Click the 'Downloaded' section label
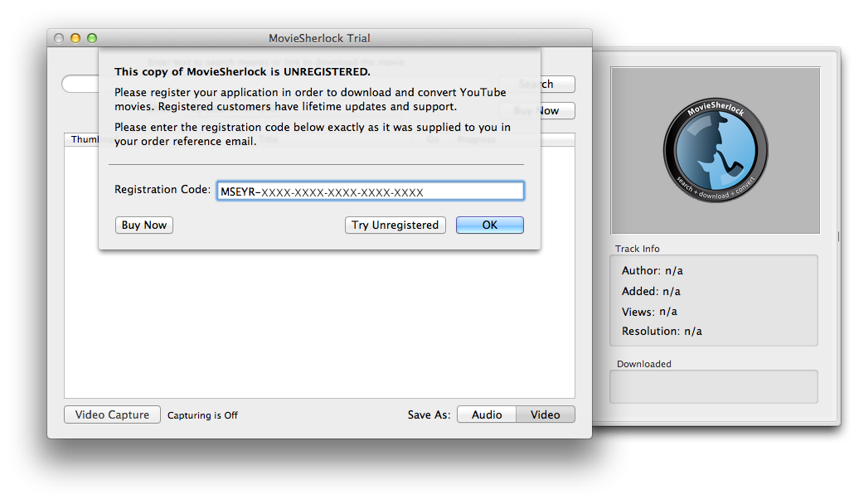 [643, 364]
